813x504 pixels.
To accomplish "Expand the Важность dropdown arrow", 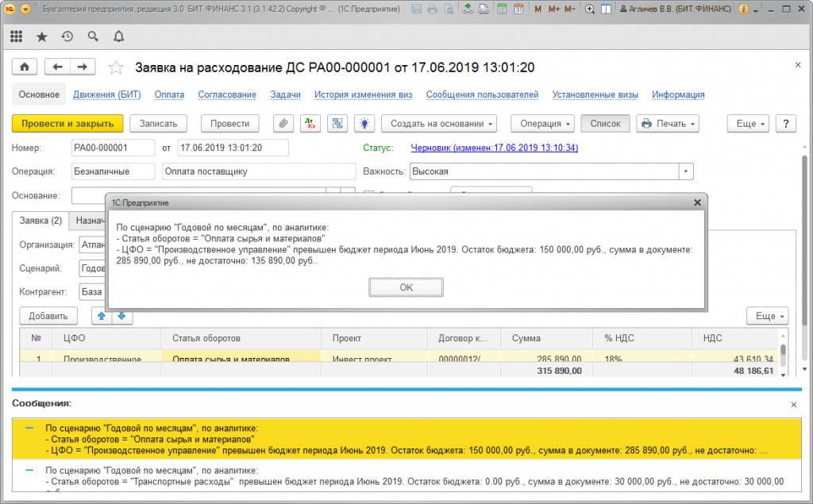I will click(685, 171).
